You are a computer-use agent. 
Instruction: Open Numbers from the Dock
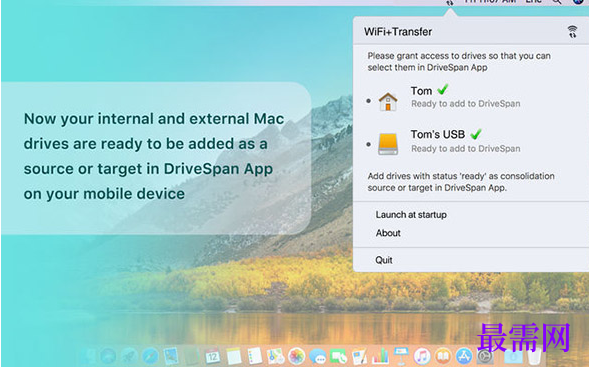[x=381, y=356]
